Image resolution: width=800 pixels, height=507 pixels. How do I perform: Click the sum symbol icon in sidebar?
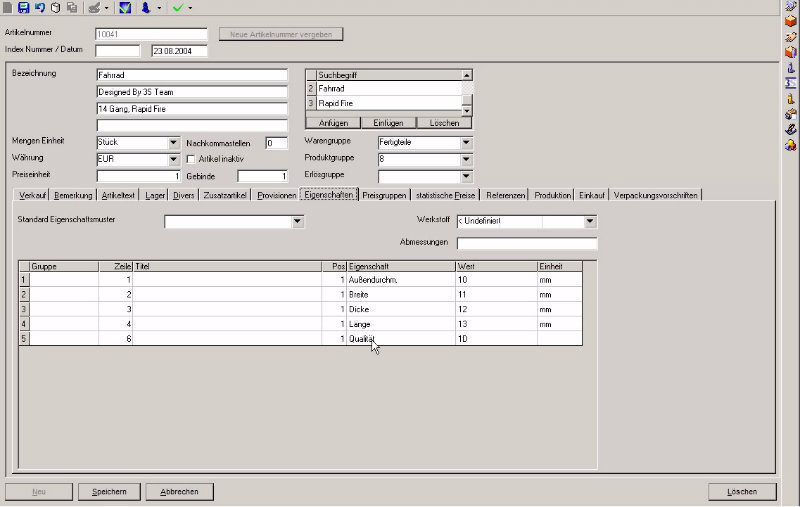click(x=790, y=83)
